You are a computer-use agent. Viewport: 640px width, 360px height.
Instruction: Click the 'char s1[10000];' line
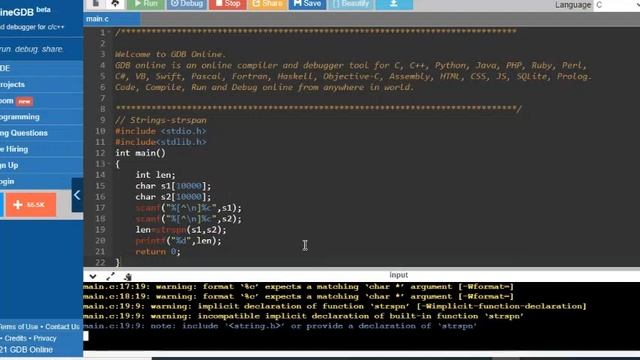point(173,186)
